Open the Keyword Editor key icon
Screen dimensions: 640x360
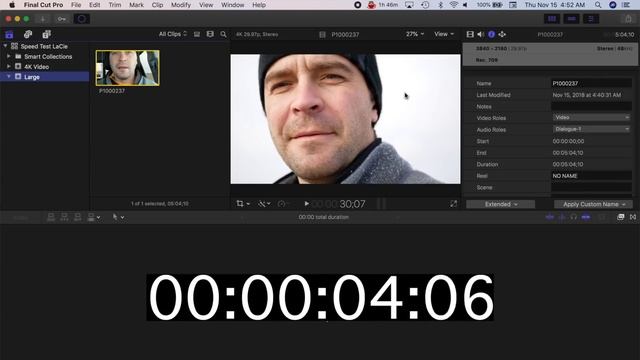[x=62, y=19]
